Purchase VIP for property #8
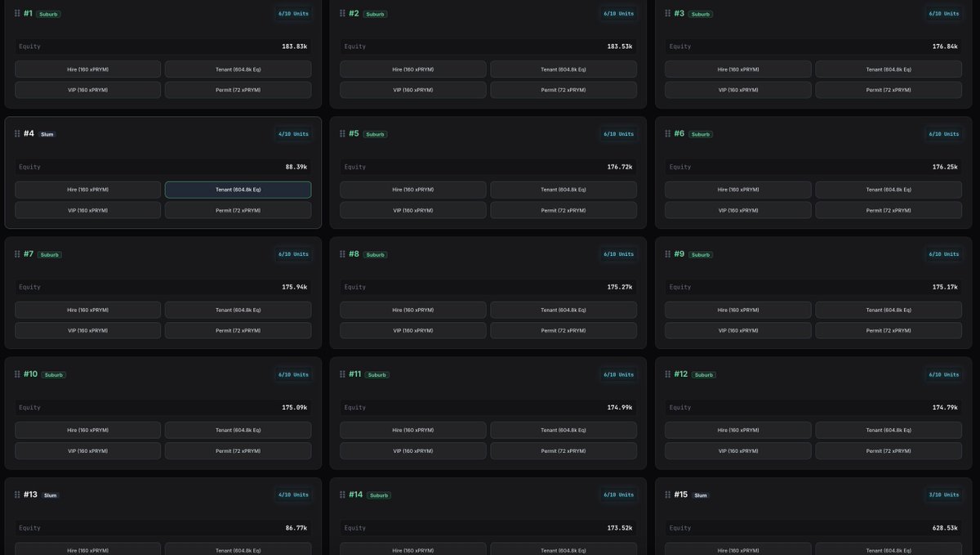The width and height of the screenshot is (980, 555). point(413,330)
